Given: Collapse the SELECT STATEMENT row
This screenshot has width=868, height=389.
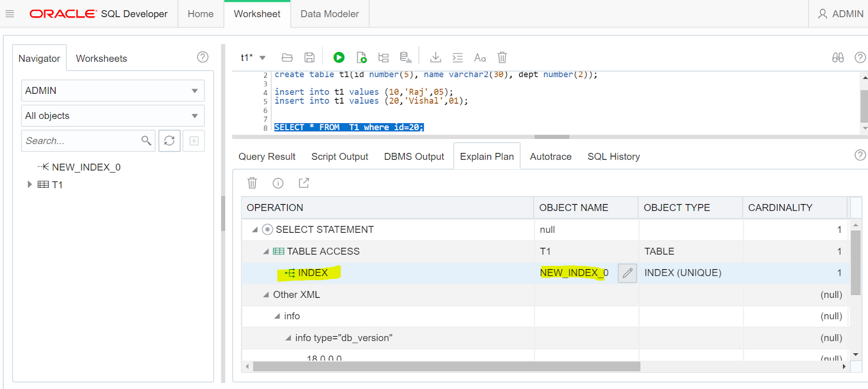Looking at the screenshot, I should coord(254,229).
